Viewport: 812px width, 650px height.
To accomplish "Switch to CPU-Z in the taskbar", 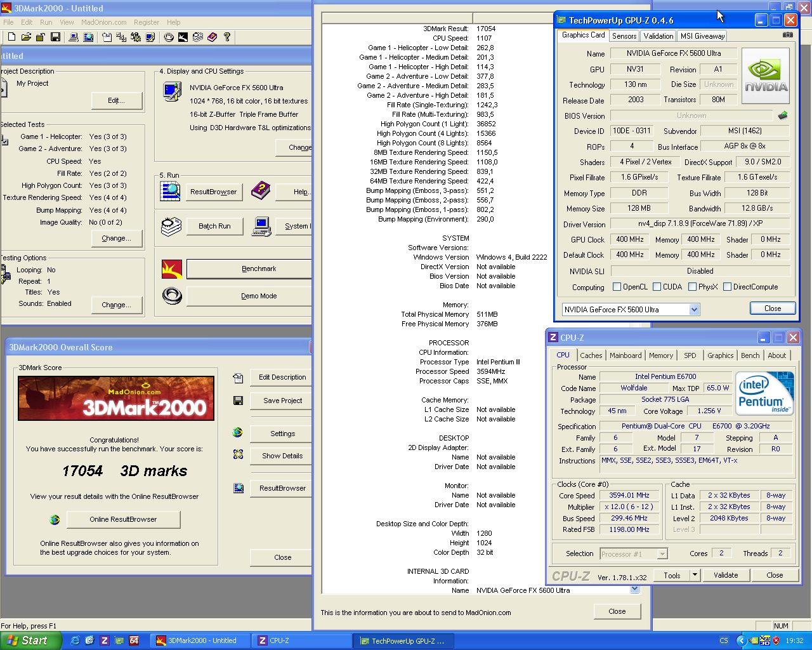I will [x=301, y=640].
